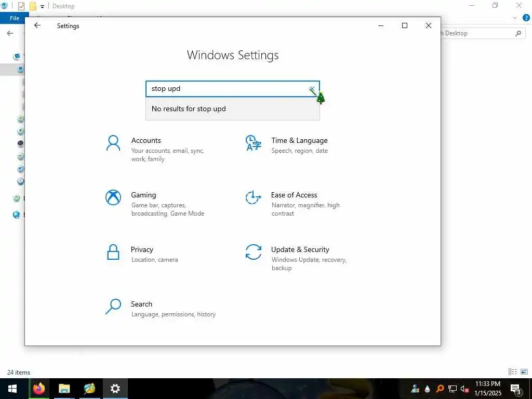
Task: Expand the Explorer ribbon chevron
Action: click(515, 18)
